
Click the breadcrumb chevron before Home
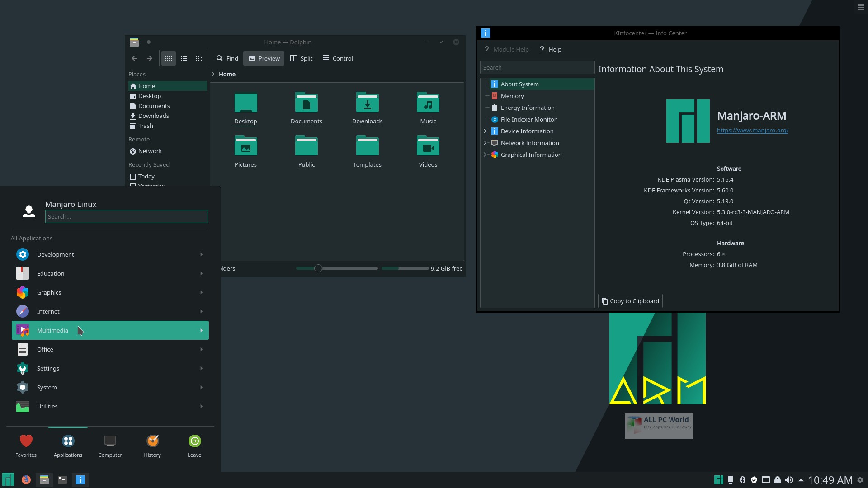(x=213, y=74)
